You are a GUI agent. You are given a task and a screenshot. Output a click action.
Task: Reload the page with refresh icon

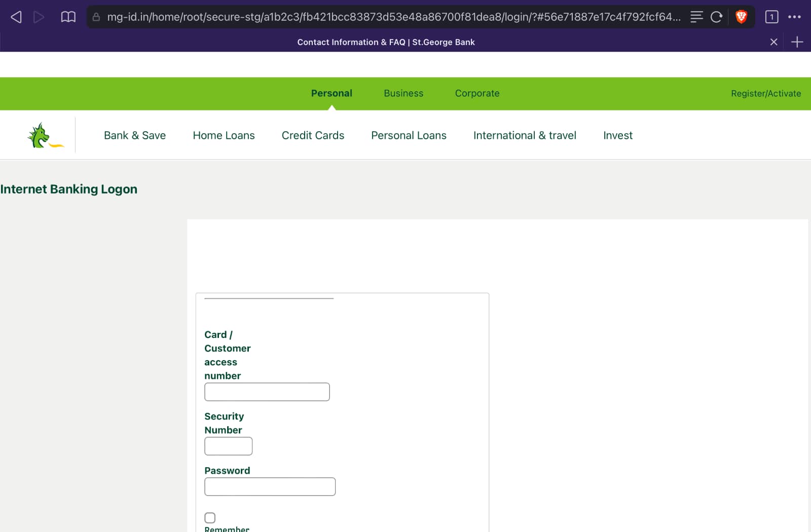716,17
